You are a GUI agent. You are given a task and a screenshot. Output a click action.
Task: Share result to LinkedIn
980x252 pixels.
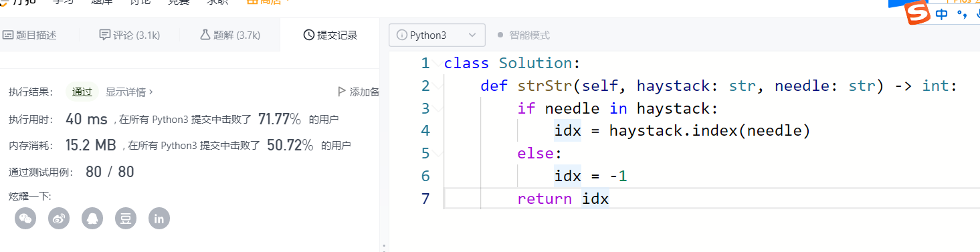[159, 218]
